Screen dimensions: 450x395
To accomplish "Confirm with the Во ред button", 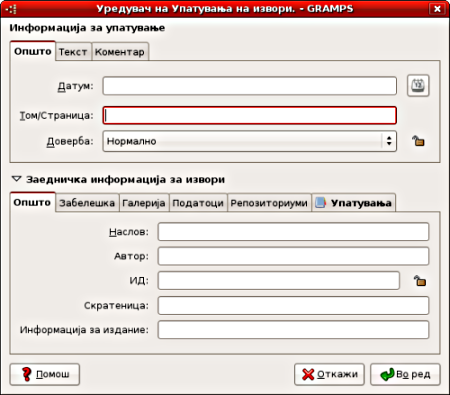I will tap(405, 374).
